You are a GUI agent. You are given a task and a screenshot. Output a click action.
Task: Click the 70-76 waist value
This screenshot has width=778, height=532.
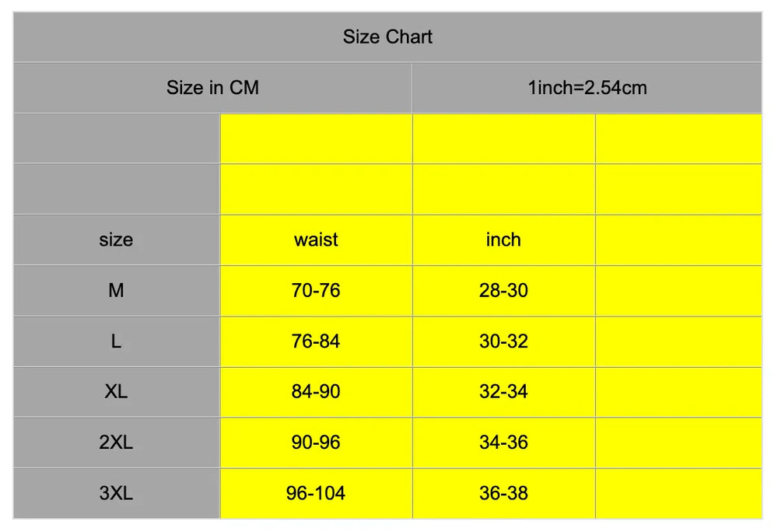click(316, 290)
